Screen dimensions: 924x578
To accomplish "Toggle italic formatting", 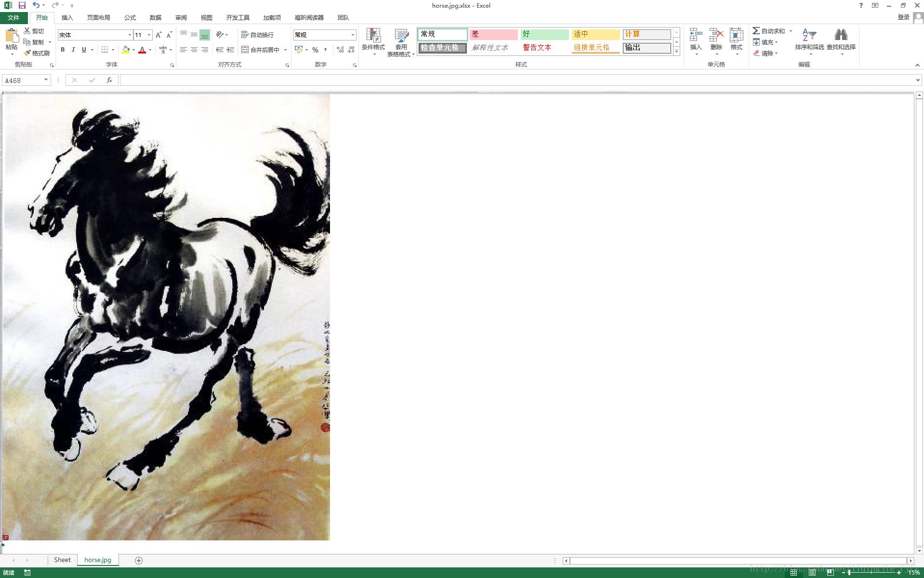I will coord(73,50).
